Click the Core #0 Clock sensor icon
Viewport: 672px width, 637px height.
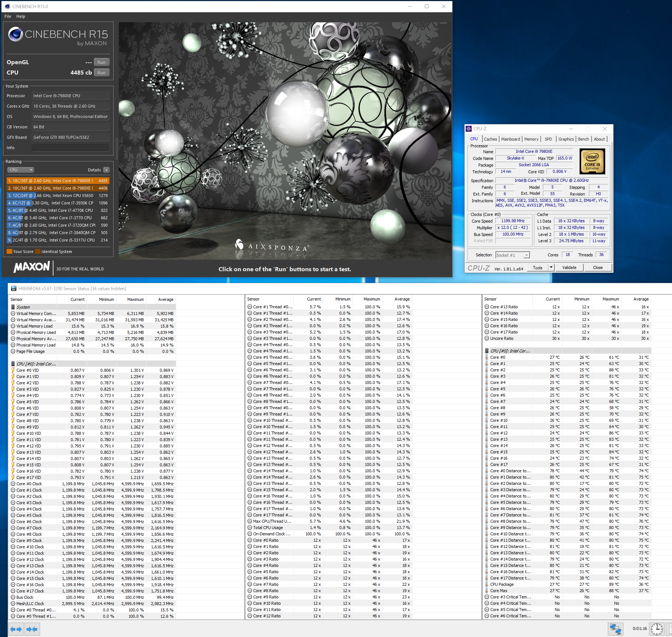tap(13, 484)
